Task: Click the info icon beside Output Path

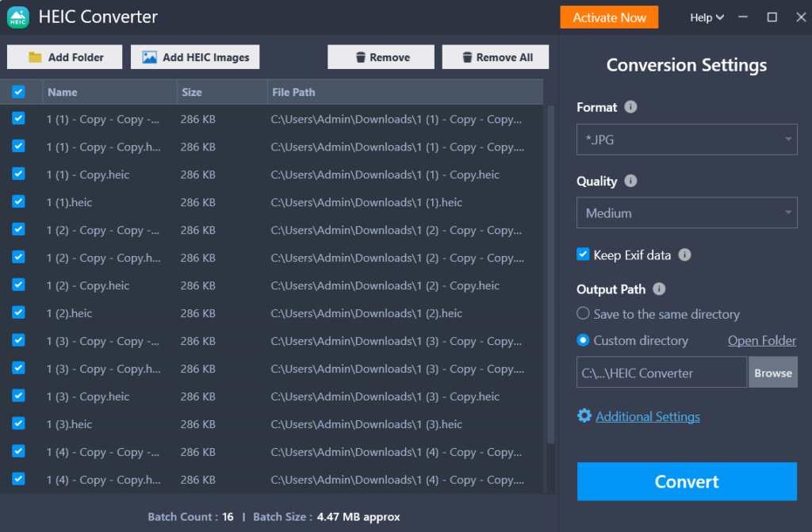Action: (x=659, y=289)
